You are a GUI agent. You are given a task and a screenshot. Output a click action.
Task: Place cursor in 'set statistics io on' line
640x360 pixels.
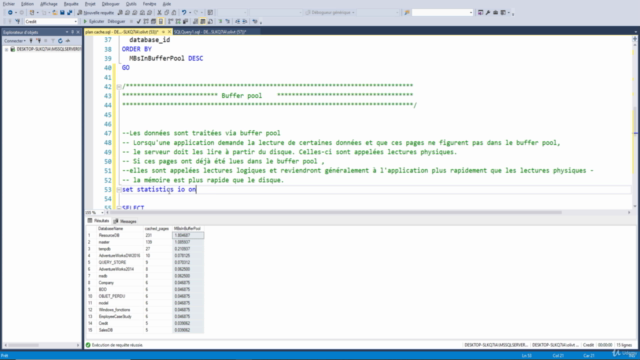point(159,189)
